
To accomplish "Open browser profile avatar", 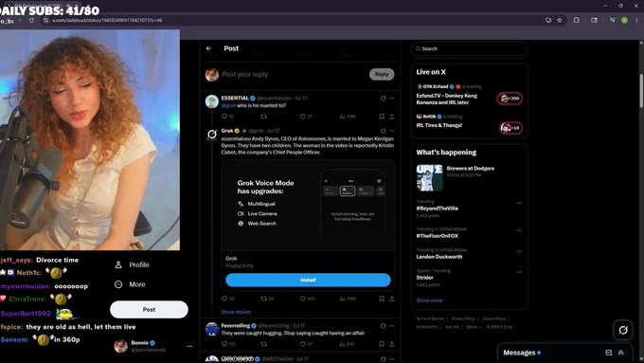I will (624, 20).
